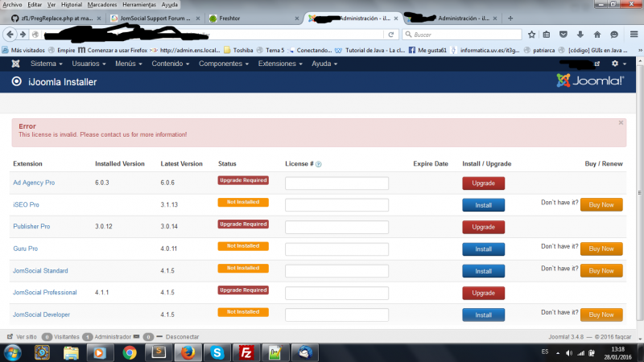The image size is (644, 362).
Task: Switch to the PregReplace.php GitHub tab
Action: [56, 18]
